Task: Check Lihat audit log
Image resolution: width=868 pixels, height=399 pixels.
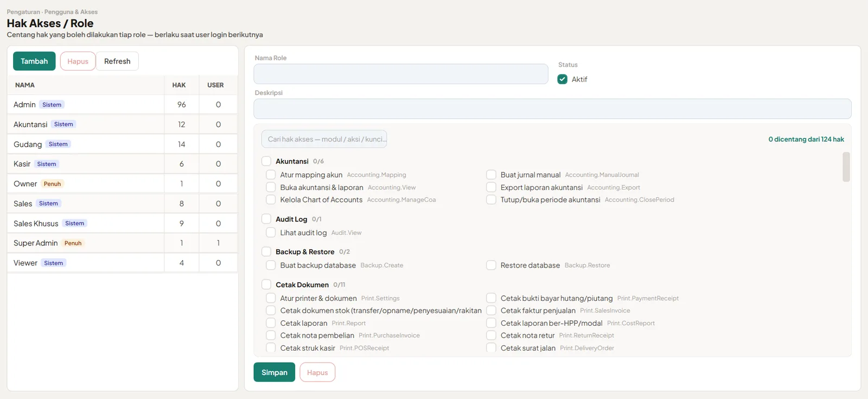Action: 271,233
